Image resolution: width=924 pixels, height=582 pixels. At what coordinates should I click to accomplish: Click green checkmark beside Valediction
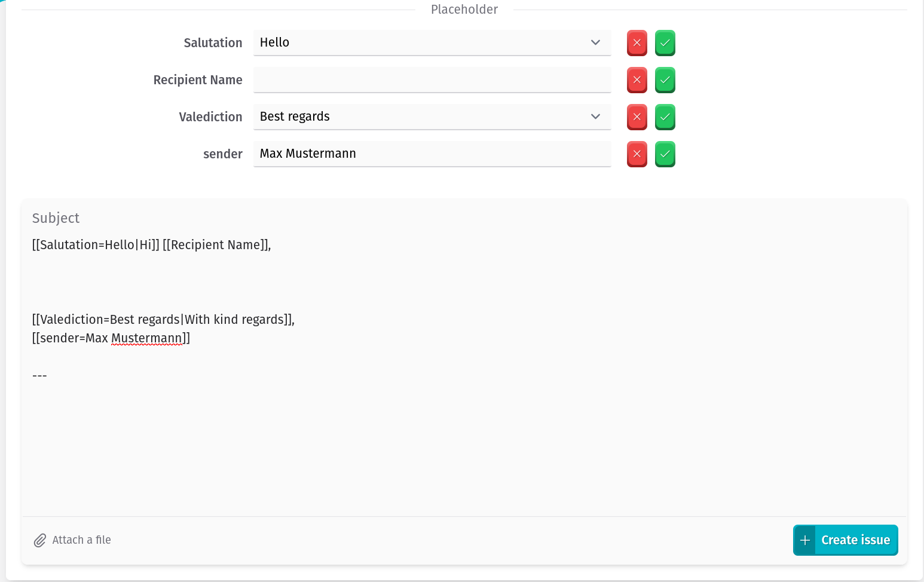coord(665,117)
